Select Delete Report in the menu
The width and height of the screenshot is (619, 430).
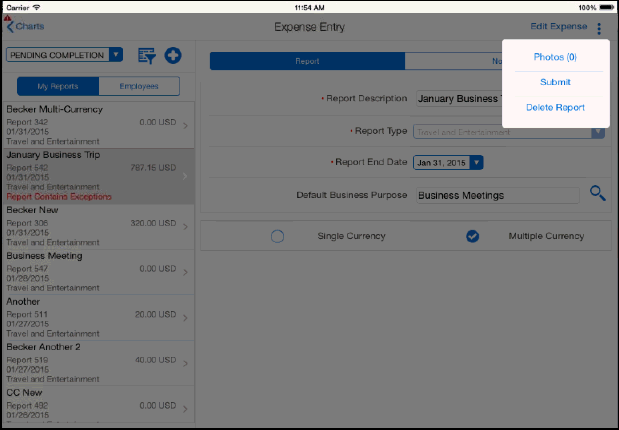555,107
